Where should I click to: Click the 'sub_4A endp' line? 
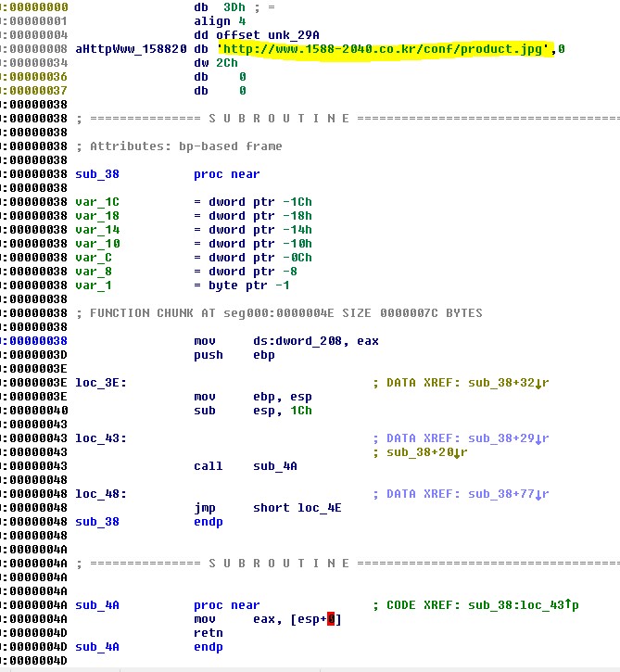click(x=149, y=647)
